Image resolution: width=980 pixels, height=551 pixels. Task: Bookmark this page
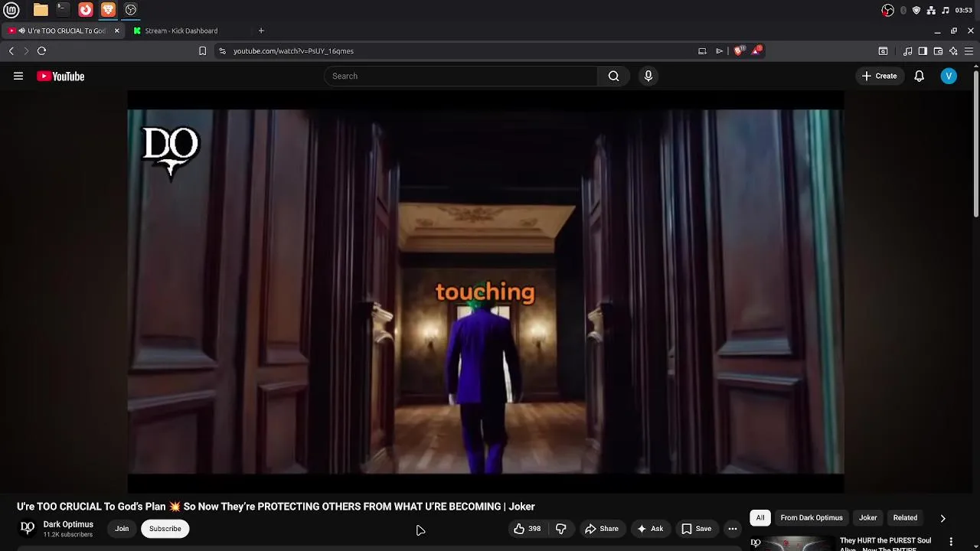(x=202, y=51)
